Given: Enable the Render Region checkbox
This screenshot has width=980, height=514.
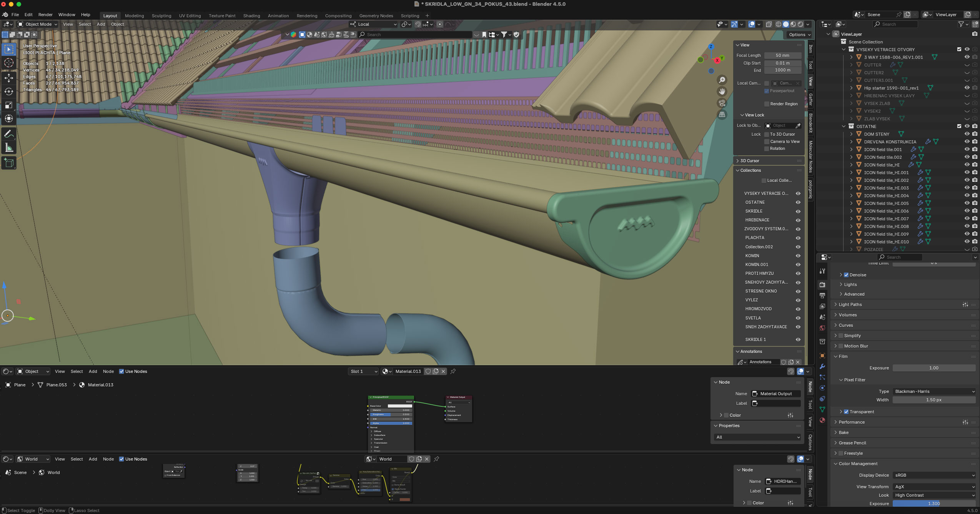Looking at the screenshot, I should (x=767, y=104).
